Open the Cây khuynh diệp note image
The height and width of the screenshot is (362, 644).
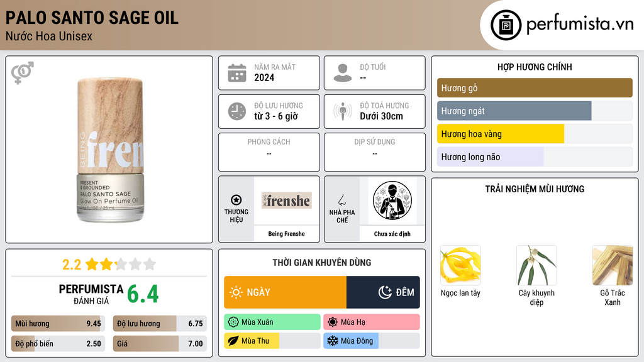[x=536, y=266]
